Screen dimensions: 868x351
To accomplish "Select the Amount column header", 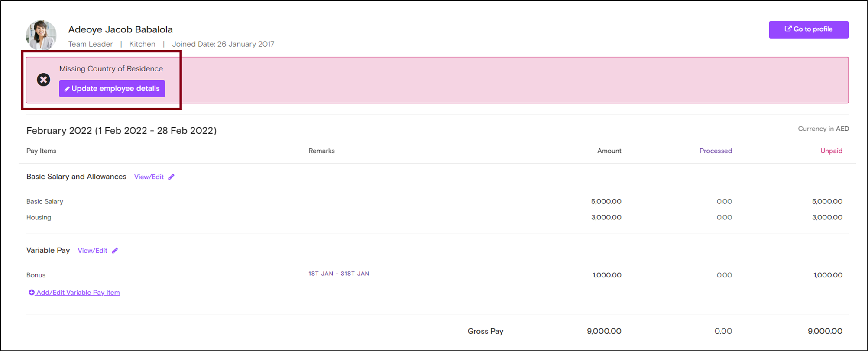I will [609, 151].
